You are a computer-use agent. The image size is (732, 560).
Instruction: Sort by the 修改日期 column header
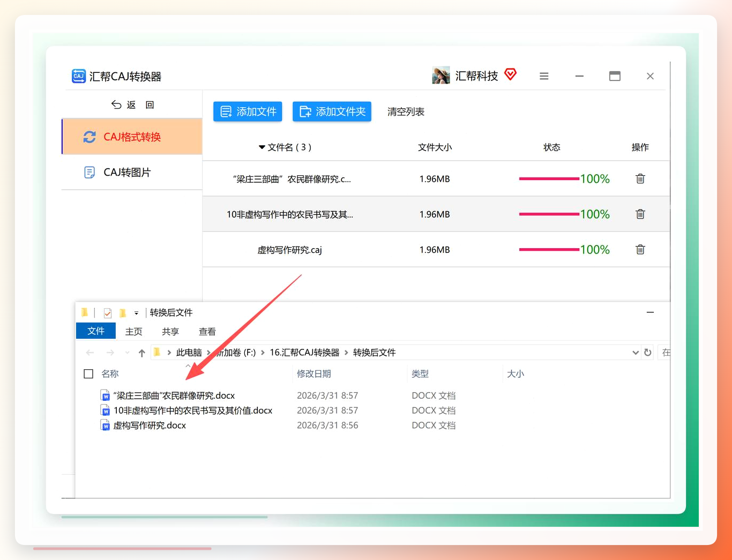pos(314,374)
